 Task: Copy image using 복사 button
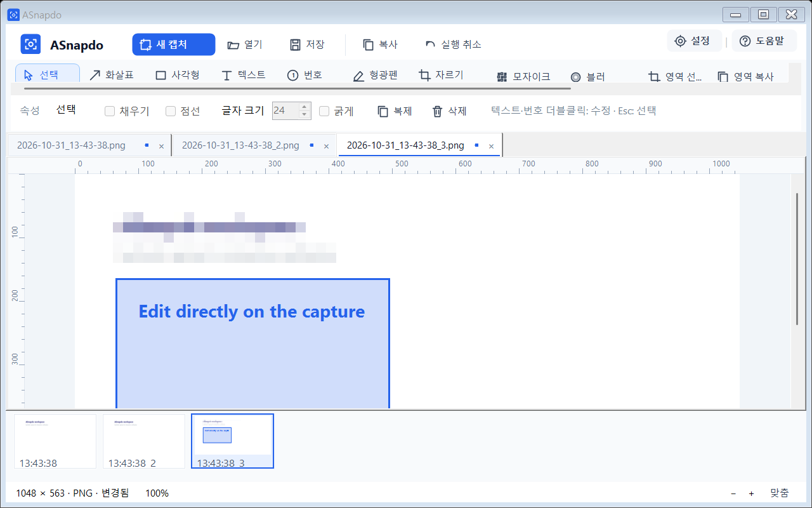[380, 44]
